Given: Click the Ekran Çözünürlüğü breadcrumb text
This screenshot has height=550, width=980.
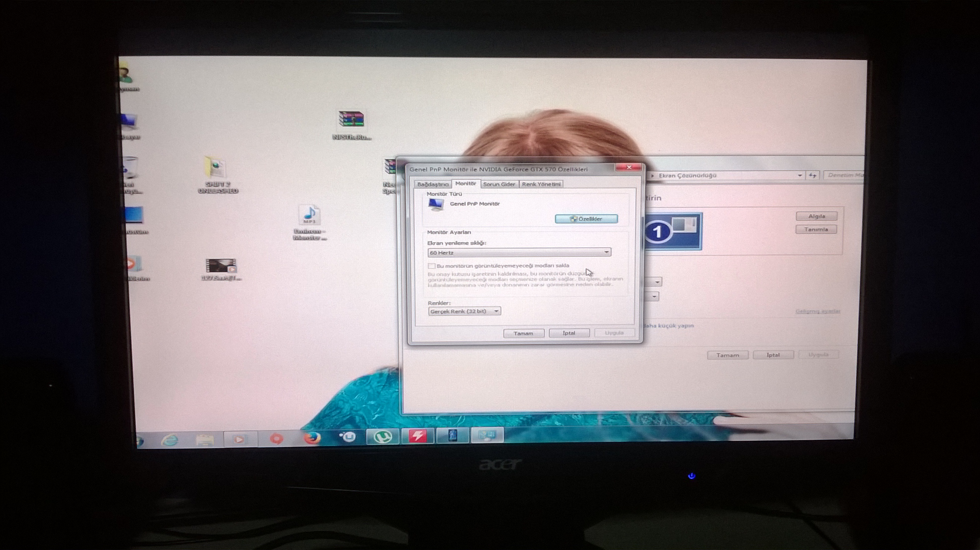Looking at the screenshot, I should 687,176.
